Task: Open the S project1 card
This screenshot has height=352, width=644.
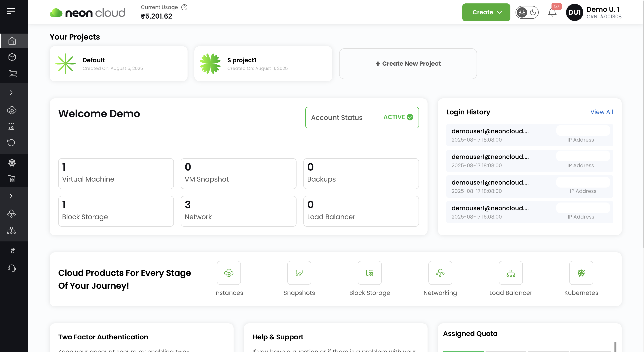Action: pyautogui.click(x=263, y=64)
